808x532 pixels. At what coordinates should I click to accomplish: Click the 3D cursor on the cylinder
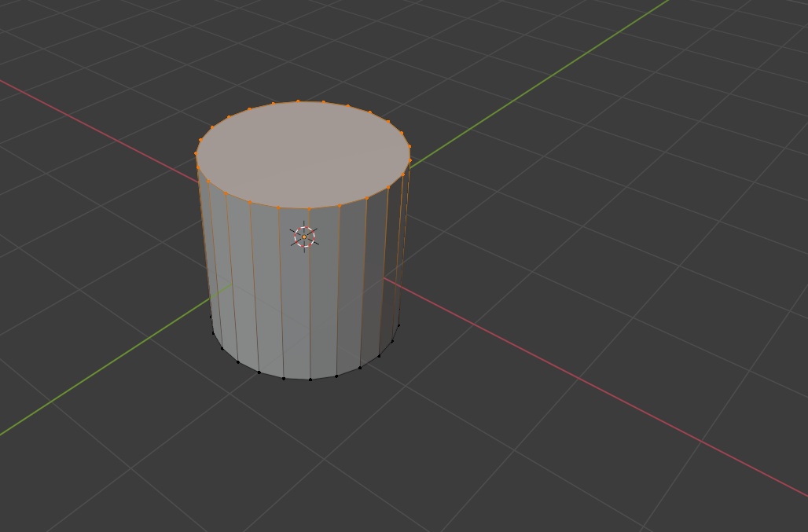tap(304, 237)
